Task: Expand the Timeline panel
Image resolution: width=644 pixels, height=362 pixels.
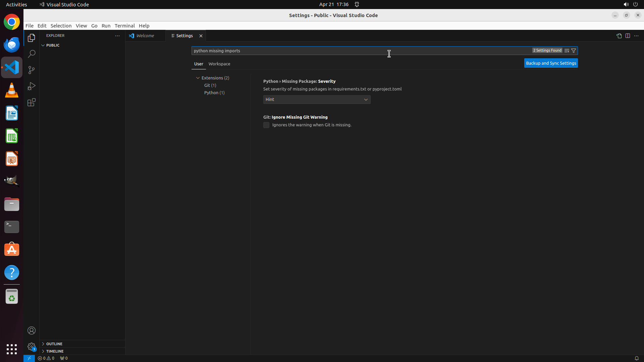Action: tap(55, 351)
